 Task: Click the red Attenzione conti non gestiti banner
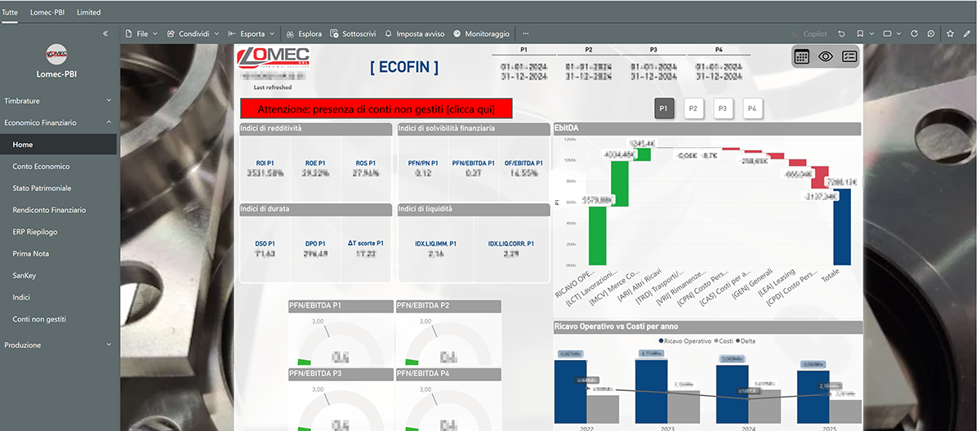[377, 109]
